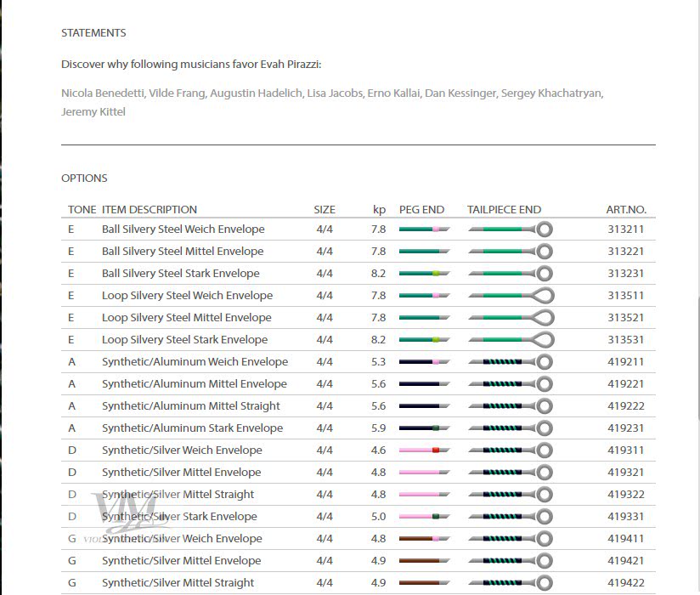Select 'Loop Silvery Steel Weich Envelope' description
Screen dimensions: 700x595
[187, 295]
